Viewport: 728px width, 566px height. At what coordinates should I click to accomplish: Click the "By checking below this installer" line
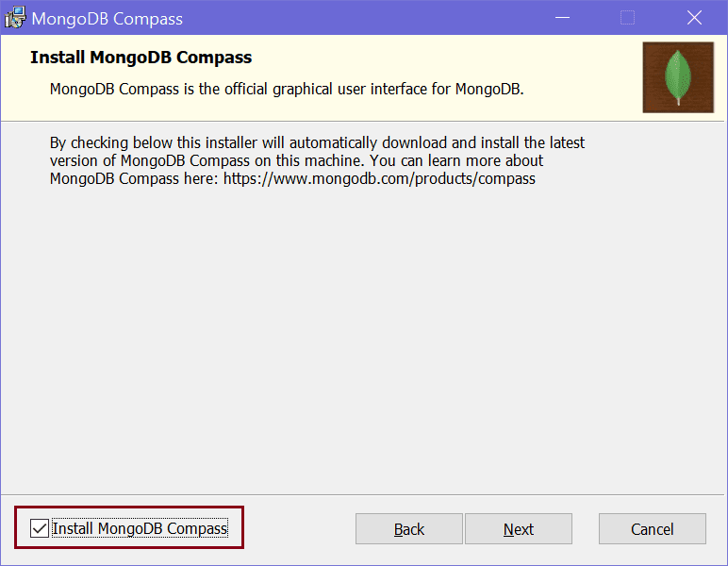pos(317,142)
